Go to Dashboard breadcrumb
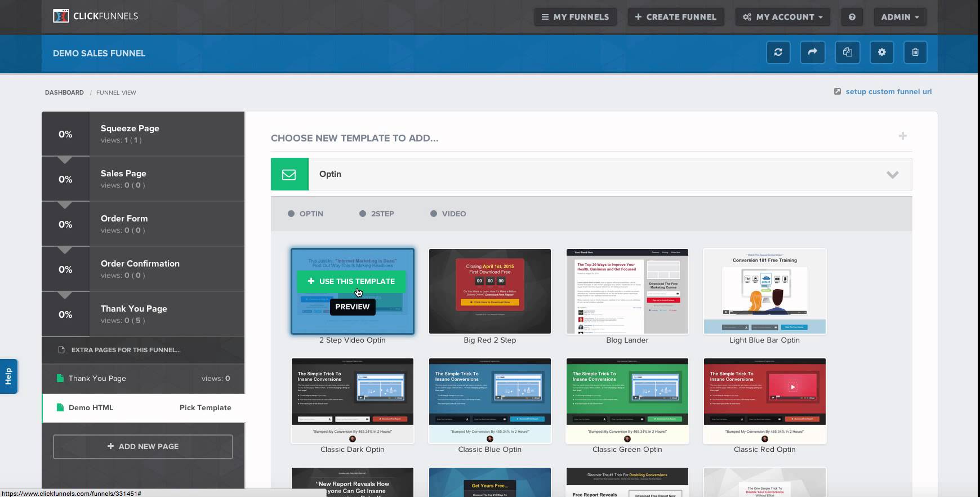The width and height of the screenshot is (980, 497). coord(64,92)
